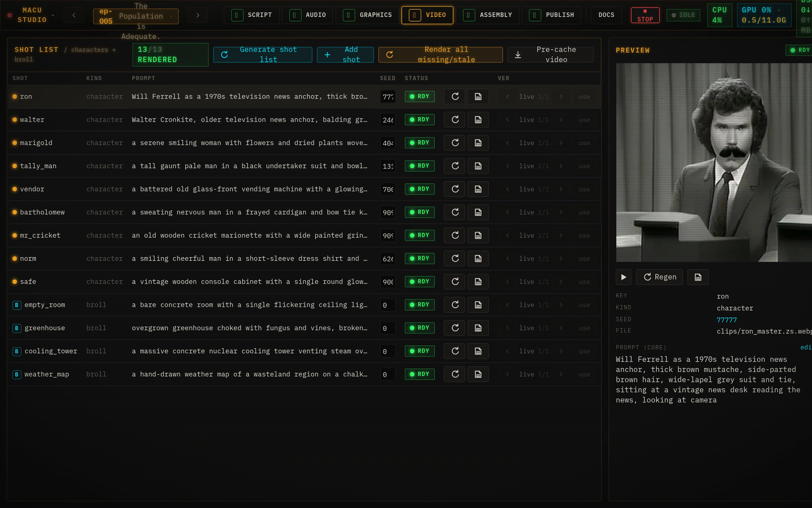Image resolution: width=812 pixels, height=508 pixels.
Task: Open the DOCS link
Action: (x=606, y=15)
